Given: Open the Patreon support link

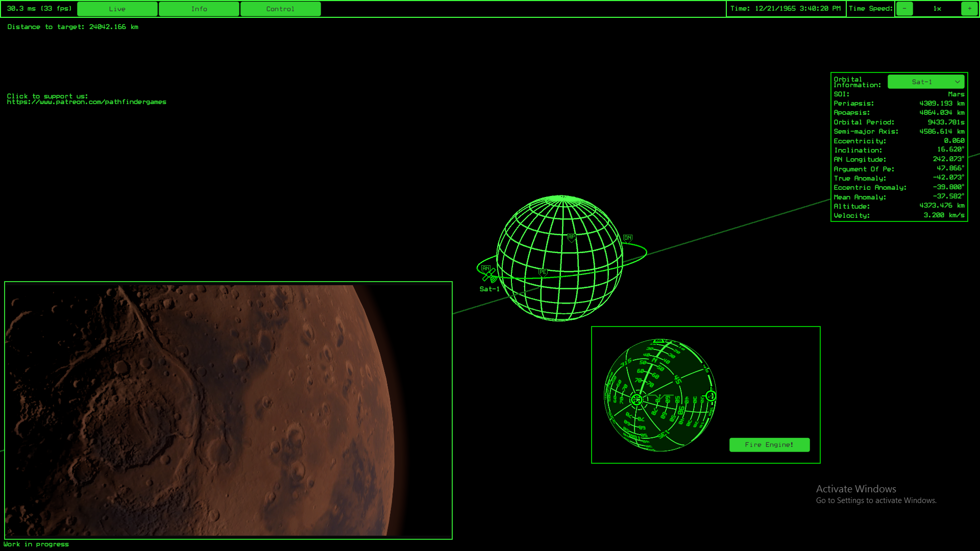Looking at the screenshot, I should (86, 102).
